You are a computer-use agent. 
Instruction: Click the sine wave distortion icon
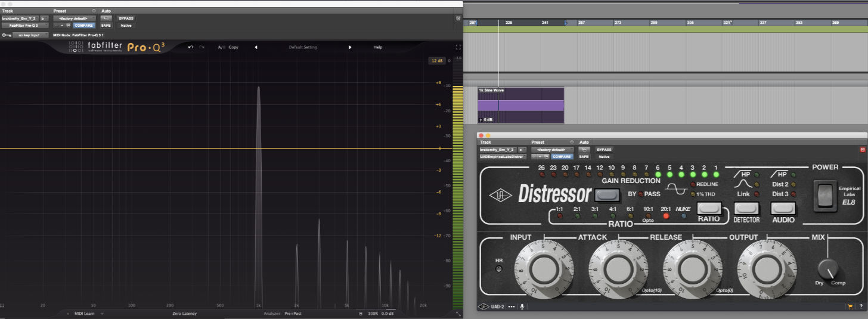click(x=675, y=189)
